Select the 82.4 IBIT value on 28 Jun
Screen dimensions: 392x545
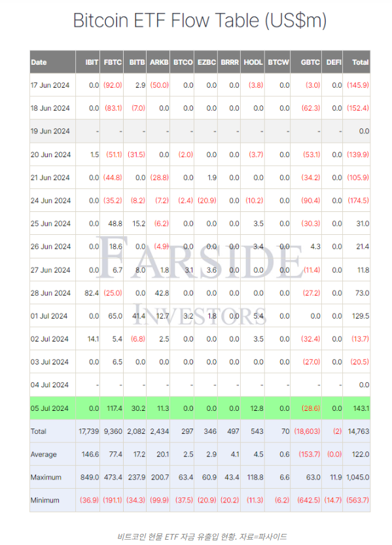tap(92, 293)
